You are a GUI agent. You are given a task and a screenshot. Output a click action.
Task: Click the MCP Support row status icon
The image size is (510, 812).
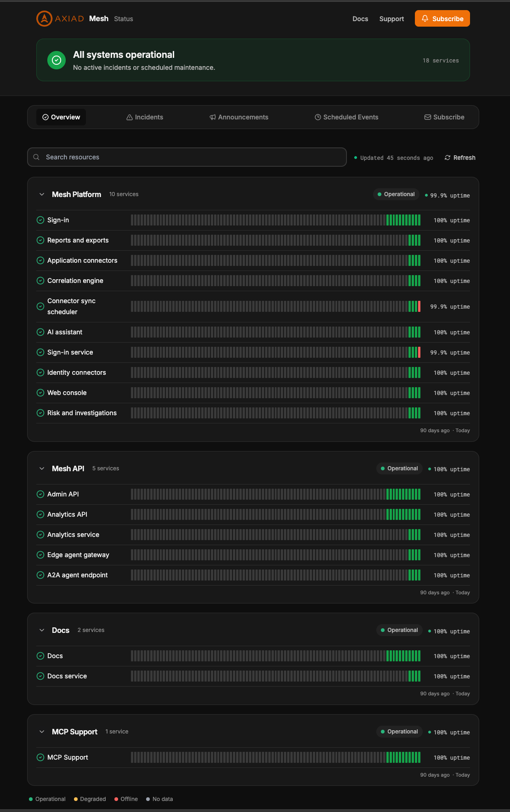click(40, 757)
